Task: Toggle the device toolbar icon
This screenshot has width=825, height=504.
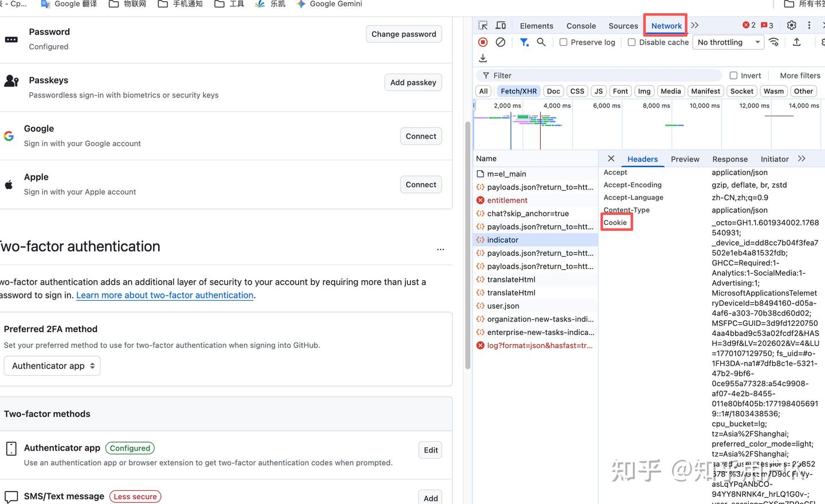Action: pos(501,25)
